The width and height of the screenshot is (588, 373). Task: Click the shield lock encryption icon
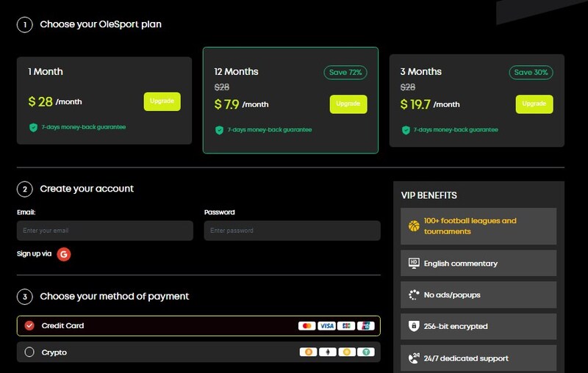click(x=414, y=326)
